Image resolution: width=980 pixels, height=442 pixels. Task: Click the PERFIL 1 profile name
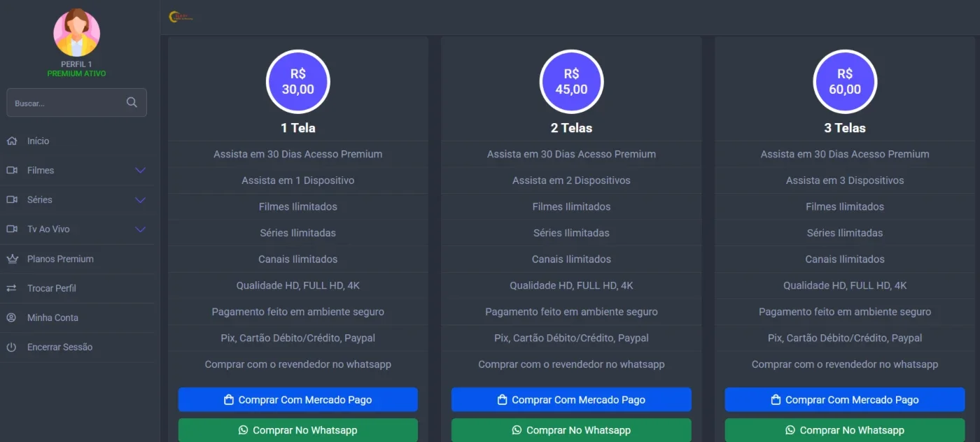(77, 64)
